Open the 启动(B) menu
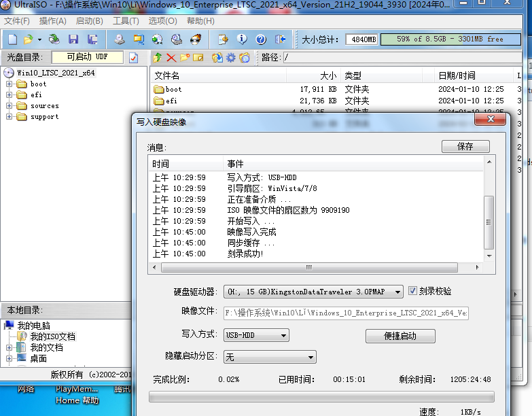 tap(90, 21)
